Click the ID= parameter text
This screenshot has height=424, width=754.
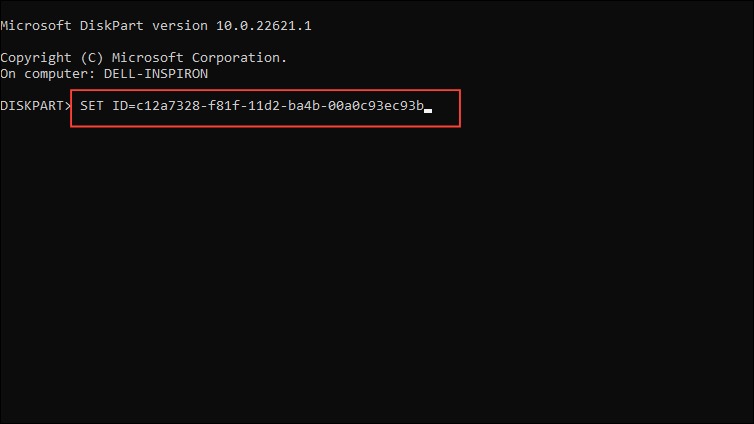[x=124, y=106]
